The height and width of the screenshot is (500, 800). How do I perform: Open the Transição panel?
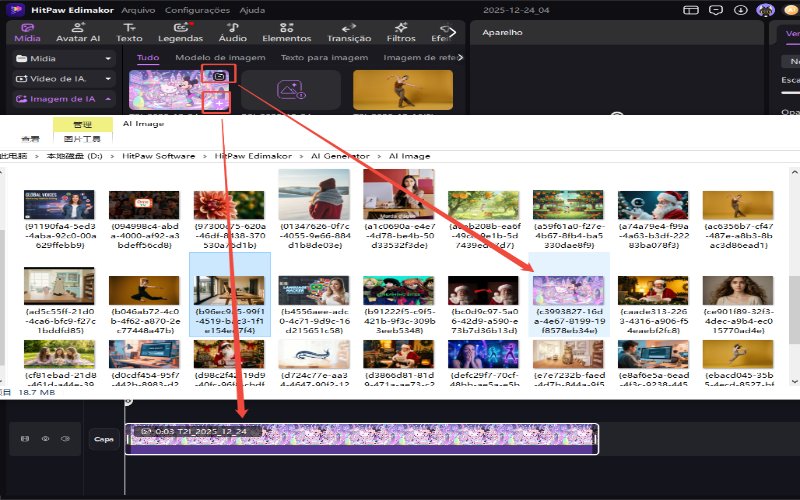[x=349, y=32]
